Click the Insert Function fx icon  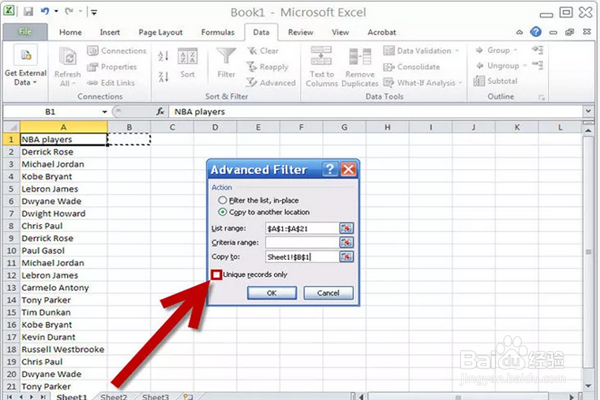160,111
